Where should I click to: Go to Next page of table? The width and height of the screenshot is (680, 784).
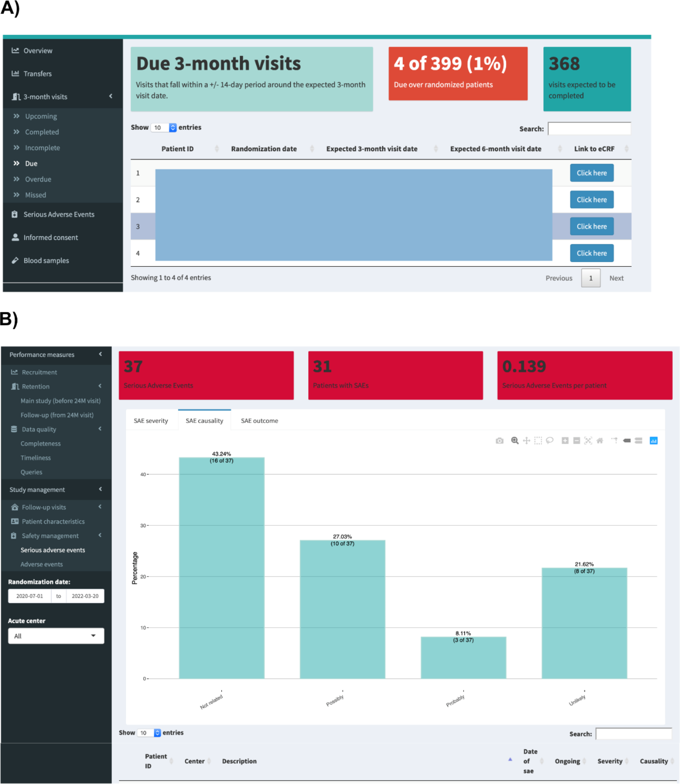[x=617, y=278]
